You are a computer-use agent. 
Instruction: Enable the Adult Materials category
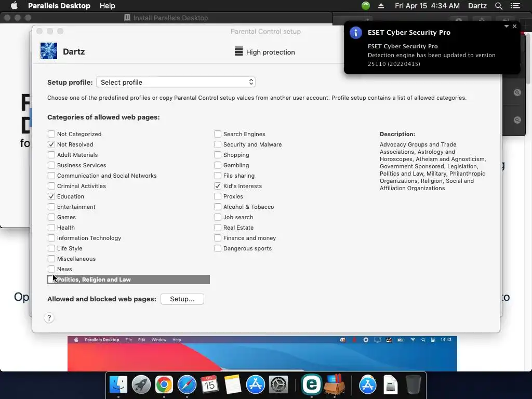click(51, 155)
